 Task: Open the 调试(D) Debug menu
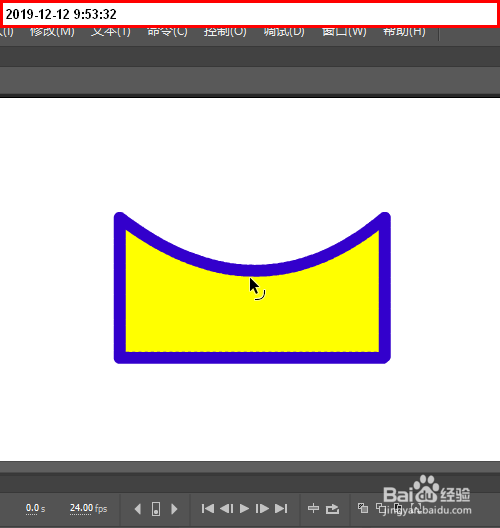[x=284, y=32]
